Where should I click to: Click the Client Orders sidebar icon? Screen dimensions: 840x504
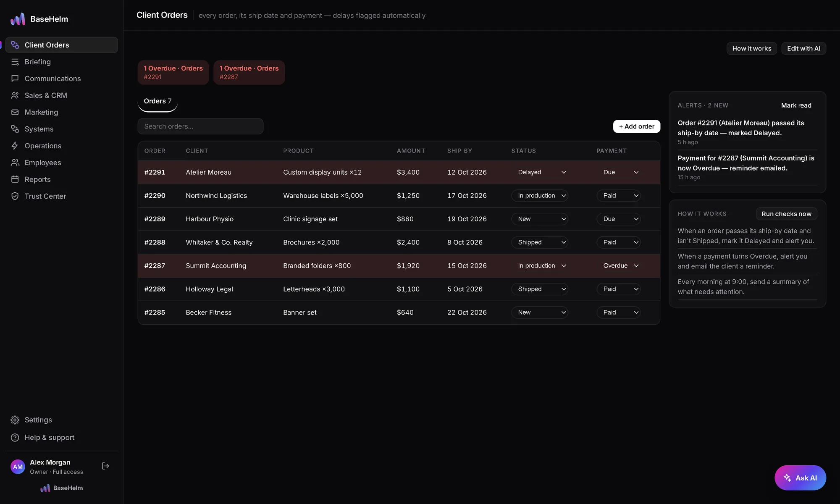[15, 45]
